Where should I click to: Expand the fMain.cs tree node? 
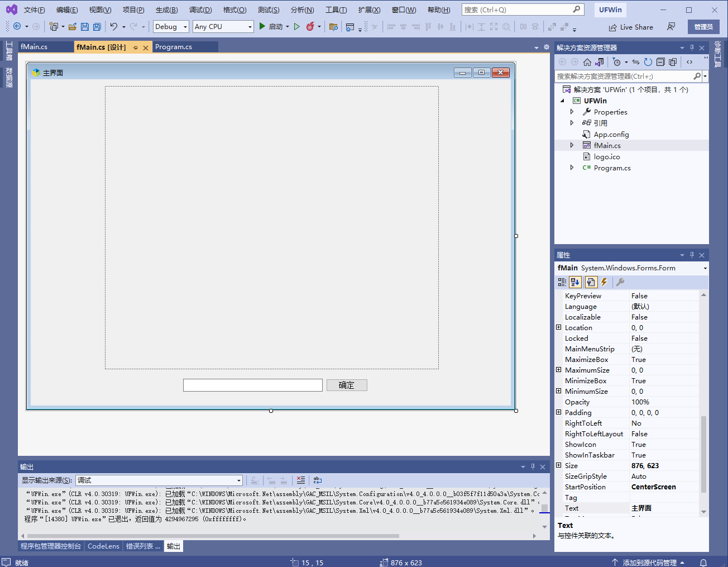pos(572,145)
